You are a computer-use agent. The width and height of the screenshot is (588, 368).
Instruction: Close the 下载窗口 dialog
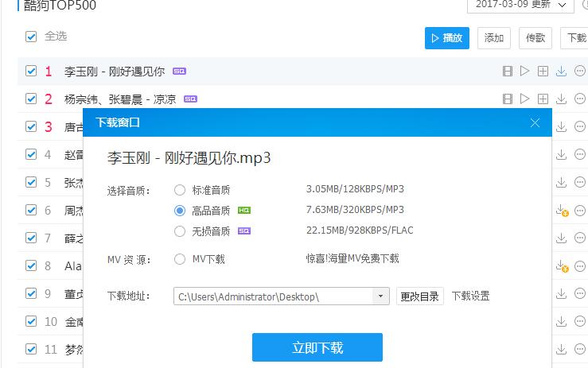(x=535, y=122)
